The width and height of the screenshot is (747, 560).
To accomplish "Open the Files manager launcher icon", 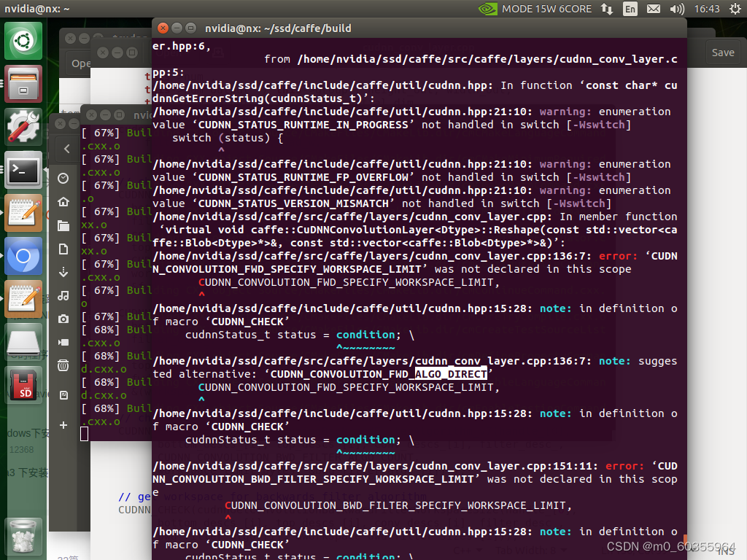I will (23, 84).
